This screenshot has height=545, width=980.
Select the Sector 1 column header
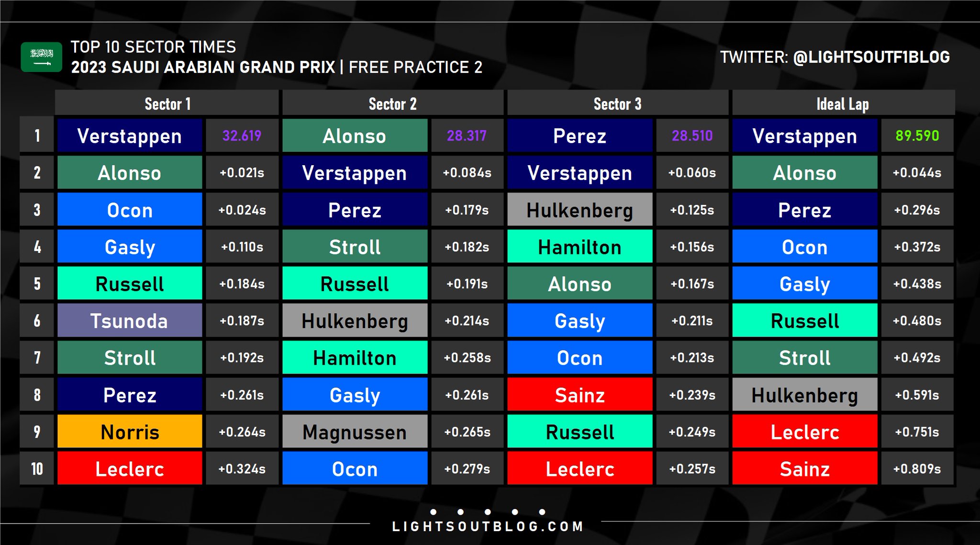pos(167,103)
